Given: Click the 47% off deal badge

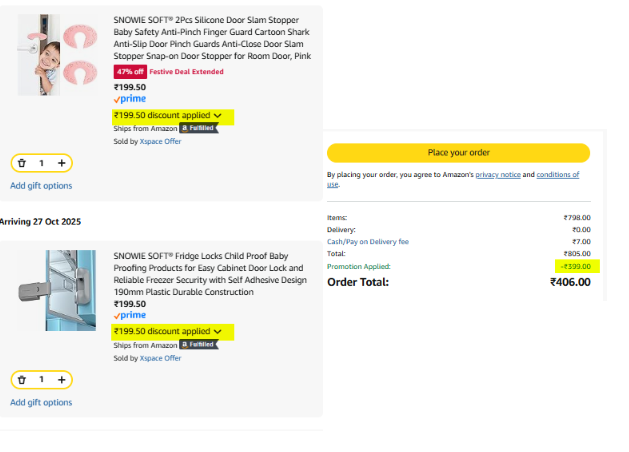Looking at the screenshot, I should point(130,72).
